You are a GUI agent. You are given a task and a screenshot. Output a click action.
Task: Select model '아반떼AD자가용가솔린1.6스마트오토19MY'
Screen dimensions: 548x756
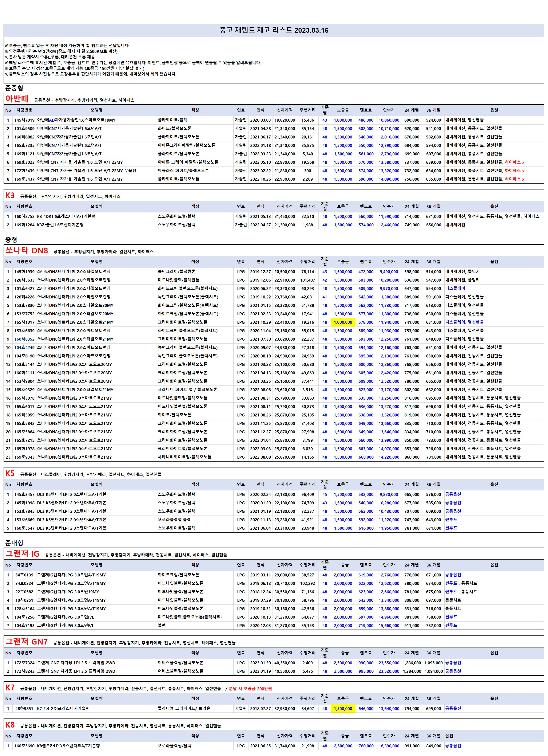click(76, 120)
